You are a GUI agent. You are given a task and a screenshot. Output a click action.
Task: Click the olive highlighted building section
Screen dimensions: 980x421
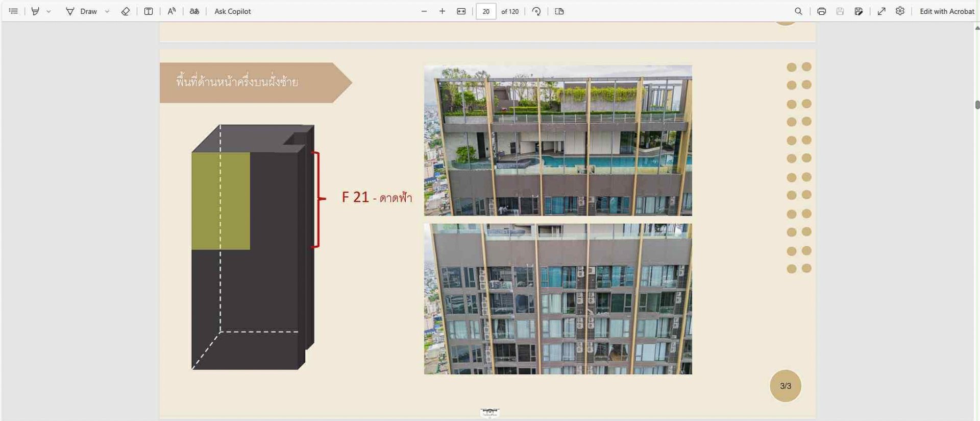pyautogui.click(x=220, y=201)
